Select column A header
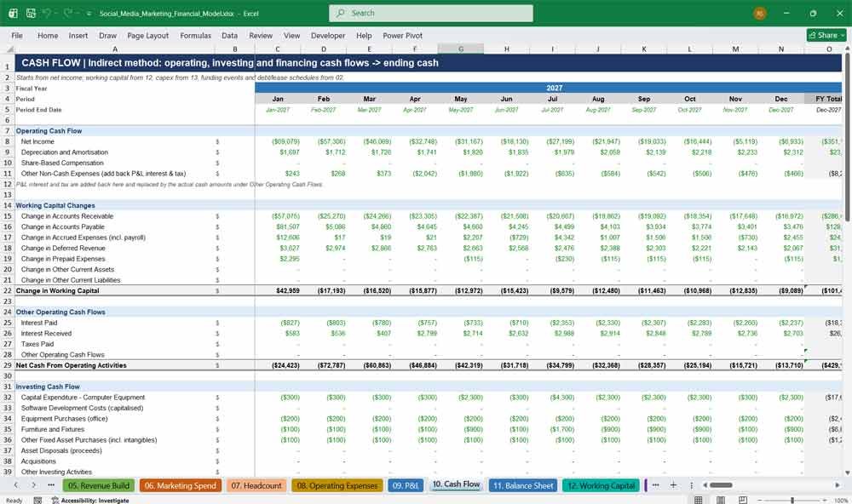 pyautogui.click(x=115, y=49)
